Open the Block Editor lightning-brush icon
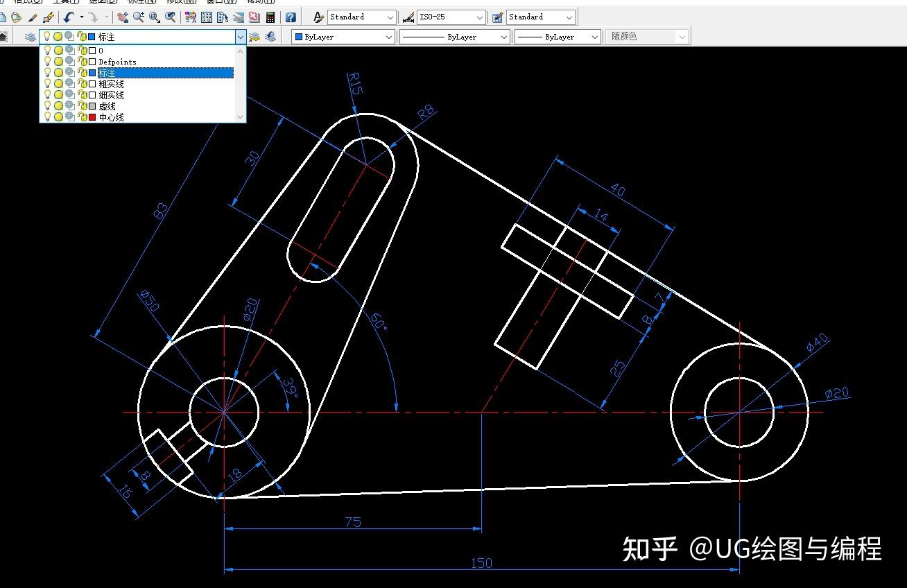 [49, 17]
